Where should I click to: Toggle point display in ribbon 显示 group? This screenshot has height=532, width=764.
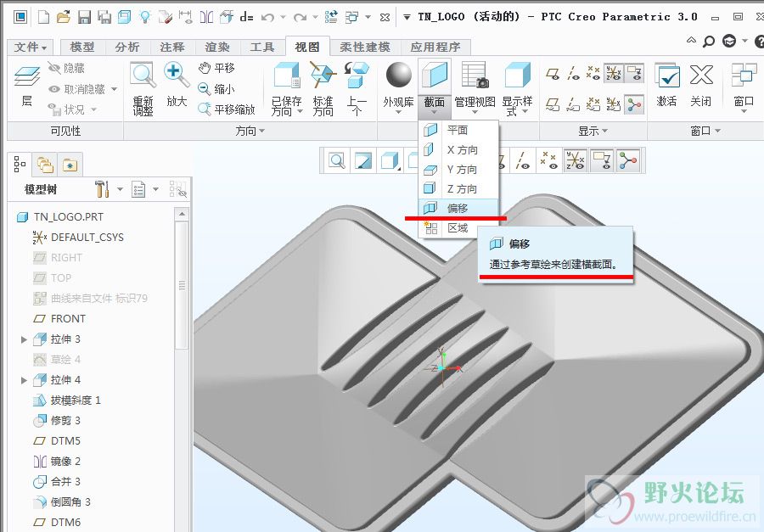point(593,74)
